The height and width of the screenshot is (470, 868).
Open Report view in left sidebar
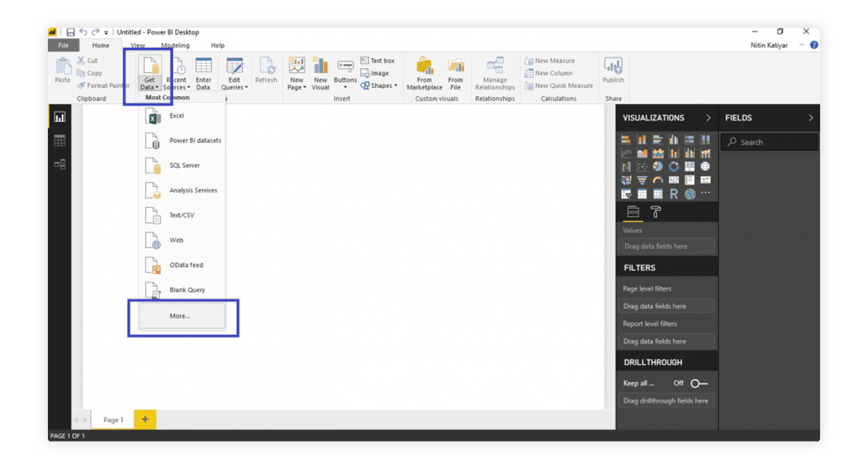tap(60, 117)
